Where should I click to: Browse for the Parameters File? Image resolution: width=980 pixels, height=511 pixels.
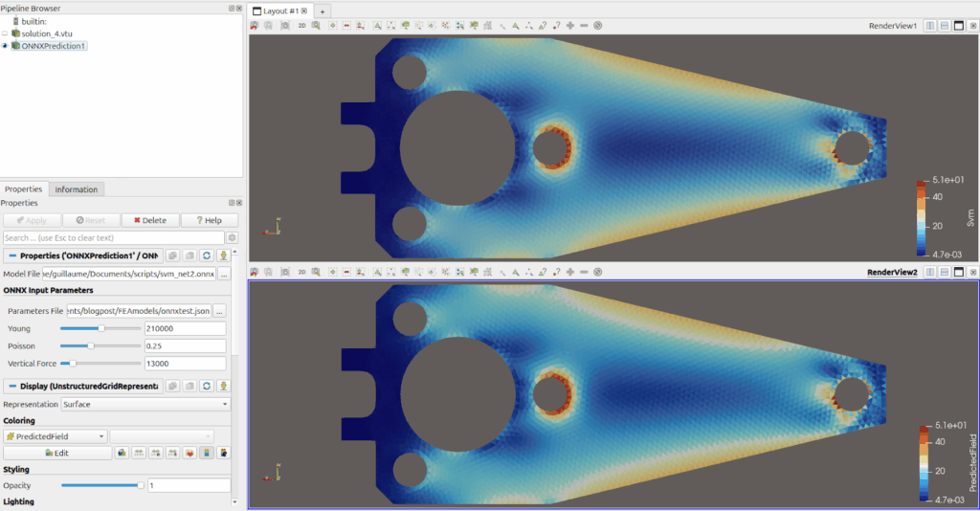click(x=219, y=311)
